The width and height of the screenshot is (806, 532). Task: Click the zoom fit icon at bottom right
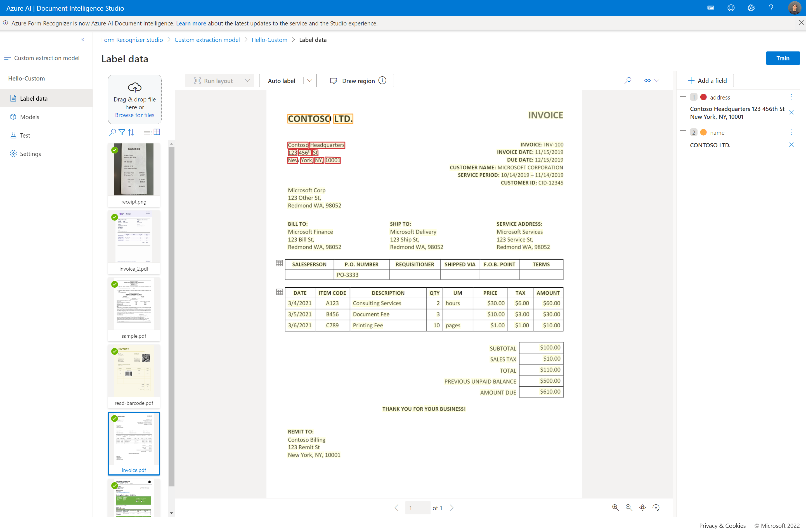[x=642, y=508]
